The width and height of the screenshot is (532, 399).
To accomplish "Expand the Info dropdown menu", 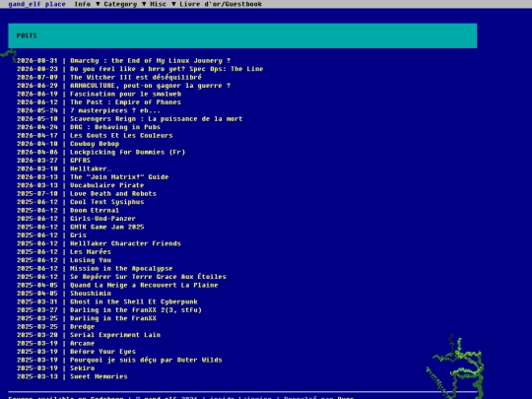I will coord(87,4).
